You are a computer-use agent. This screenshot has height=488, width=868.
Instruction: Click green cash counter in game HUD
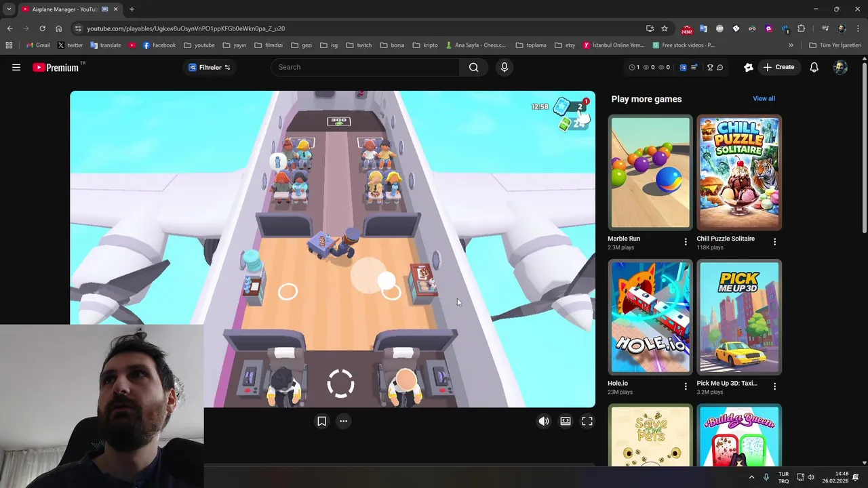coord(573,124)
